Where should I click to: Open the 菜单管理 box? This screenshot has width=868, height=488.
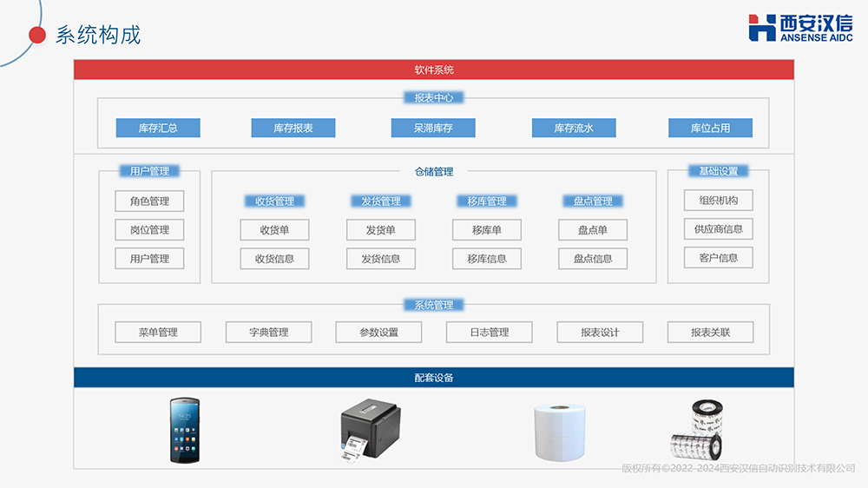tap(158, 332)
